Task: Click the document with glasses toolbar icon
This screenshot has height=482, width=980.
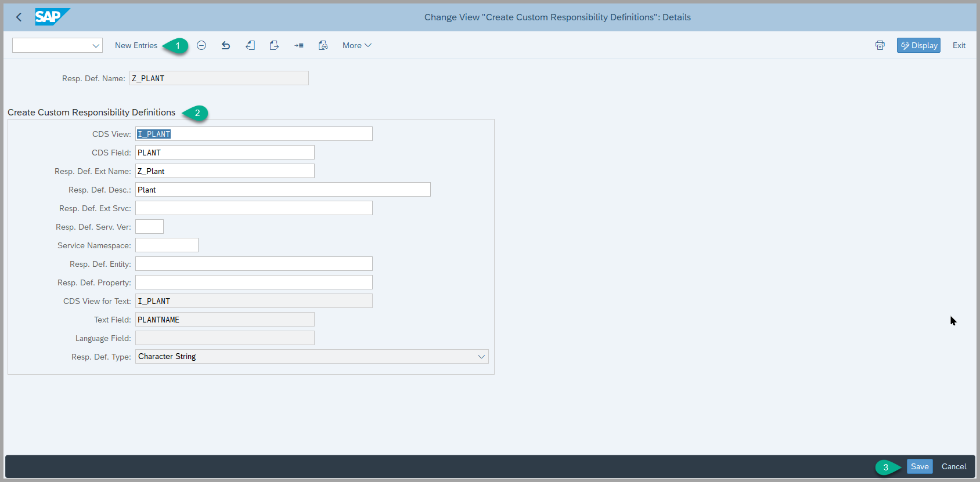Action: click(323, 45)
